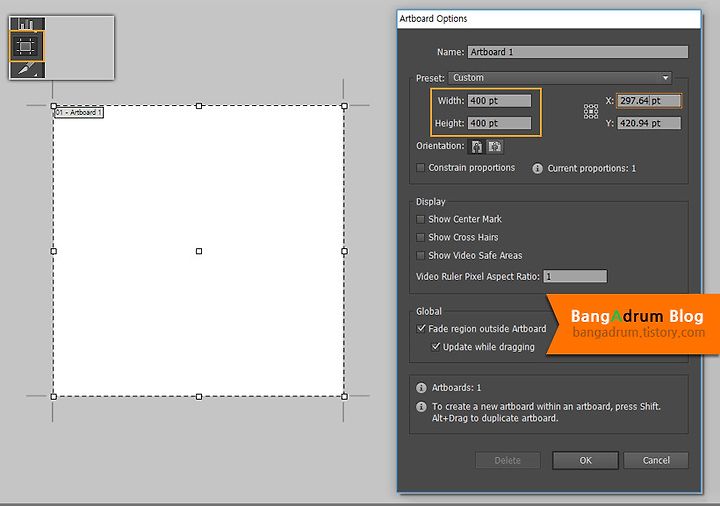Click the reference point locator grid
Screen dimensions: 720x506
(x=591, y=111)
